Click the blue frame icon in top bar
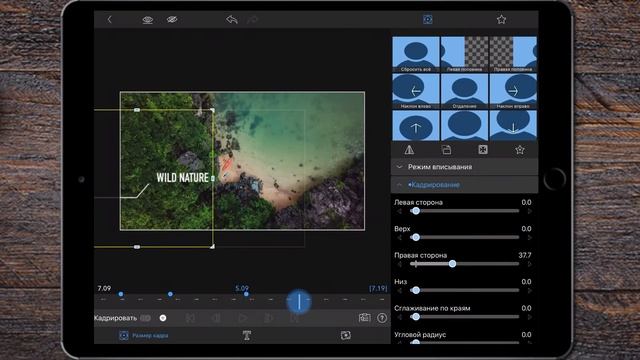Image resolution: width=640 pixels, height=360 pixels. tap(427, 19)
